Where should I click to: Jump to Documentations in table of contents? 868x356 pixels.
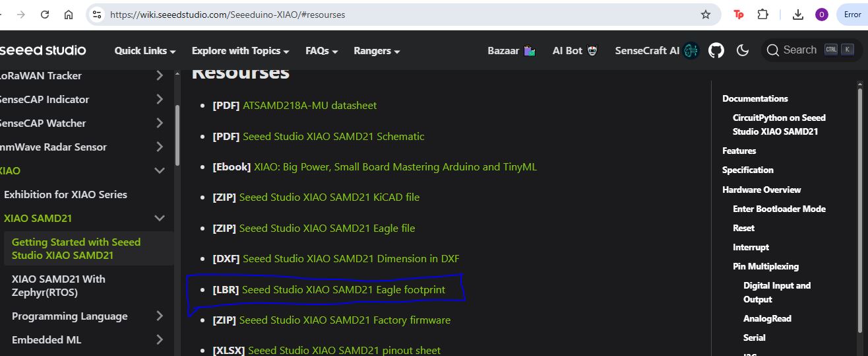[x=755, y=98]
